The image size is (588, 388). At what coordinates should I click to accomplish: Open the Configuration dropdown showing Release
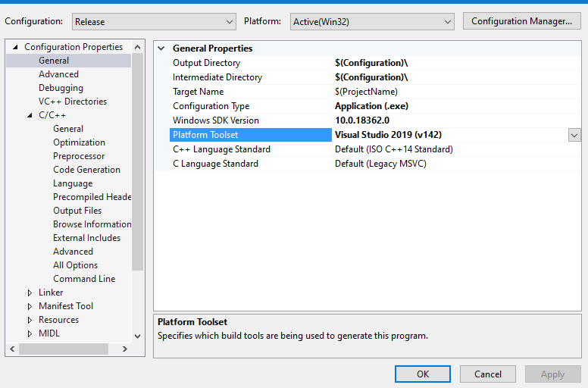(x=153, y=22)
